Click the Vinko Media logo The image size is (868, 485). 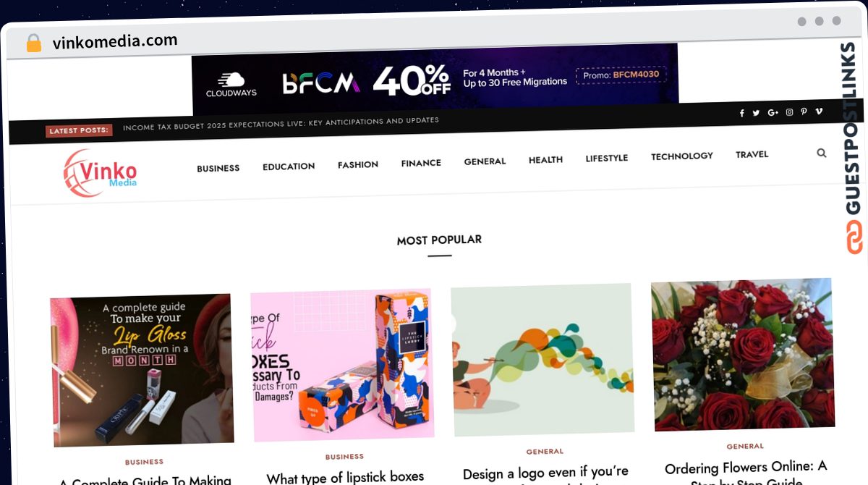pos(100,173)
